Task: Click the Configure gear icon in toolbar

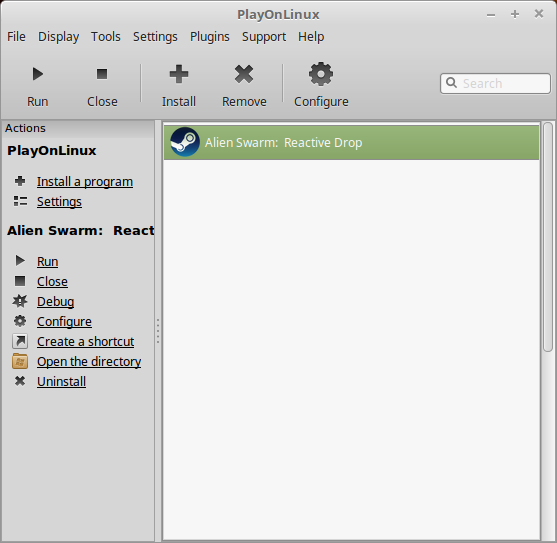Action: click(x=321, y=74)
